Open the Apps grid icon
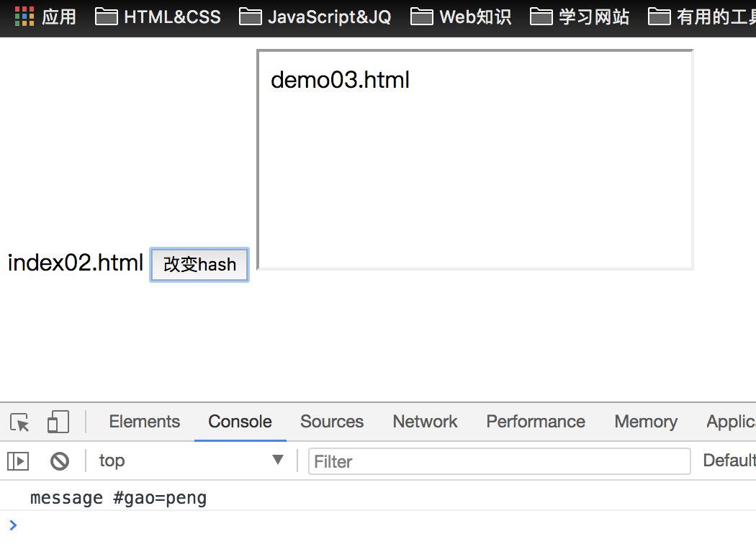Screen dimensions: 756x544 pos(24,16)
